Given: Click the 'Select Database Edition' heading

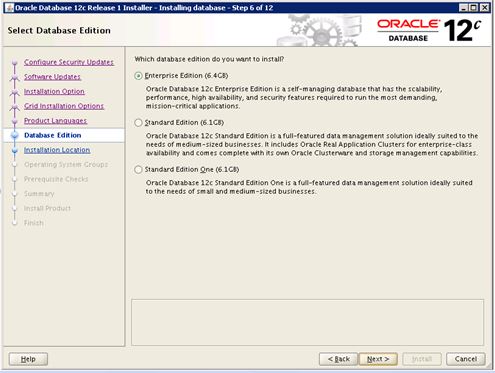Looking at the screenshot, I should [59, 30].
